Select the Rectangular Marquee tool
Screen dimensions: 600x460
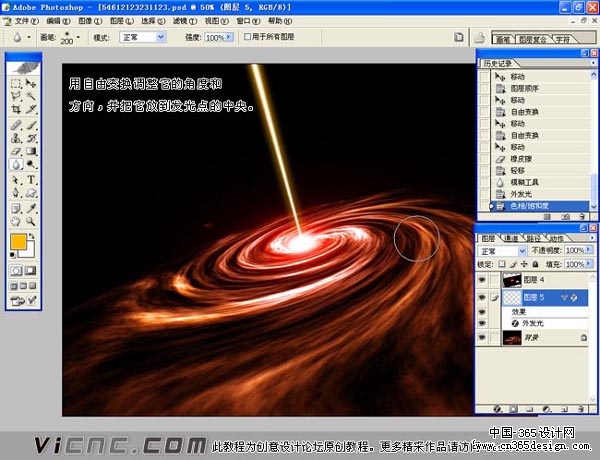click(16, 83)
